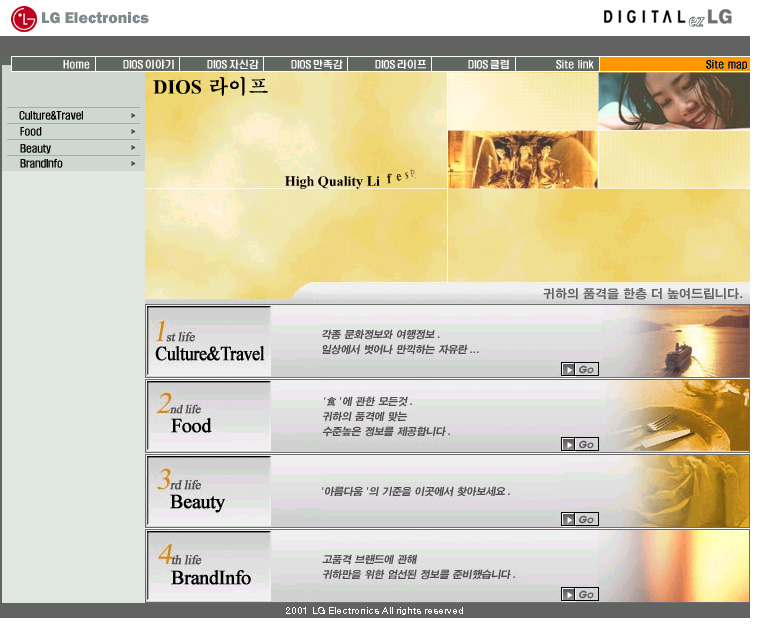
Task: Click Go button for Culture&Travel
Action: [x=580, y=369]
